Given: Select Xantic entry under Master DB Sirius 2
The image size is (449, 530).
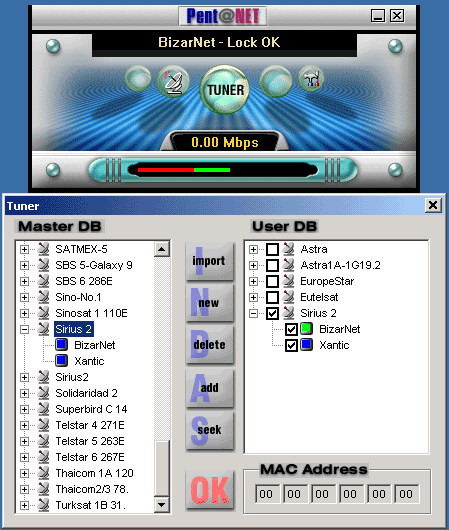Looking at the screenshot, I should (89, 361).
